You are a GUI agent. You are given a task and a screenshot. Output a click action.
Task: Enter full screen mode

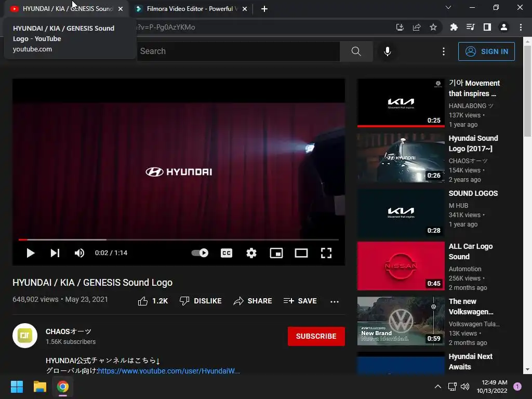[x=326, y=253]
